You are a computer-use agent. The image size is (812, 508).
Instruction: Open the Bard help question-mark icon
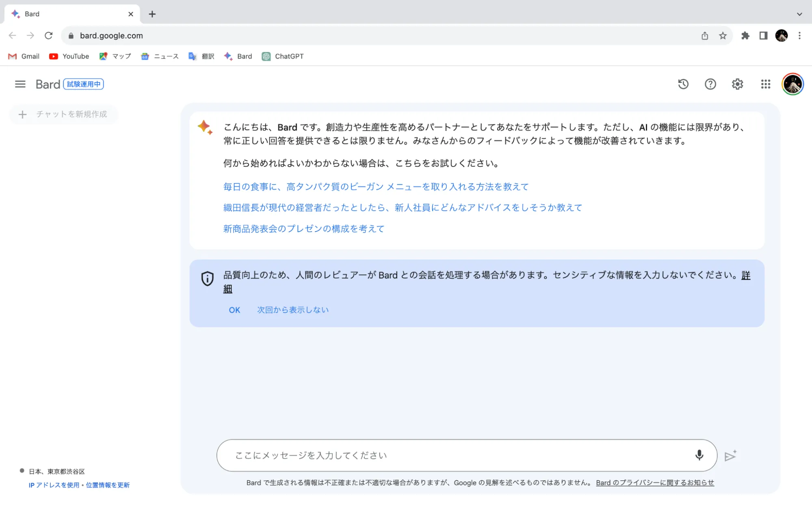point(710,84)
